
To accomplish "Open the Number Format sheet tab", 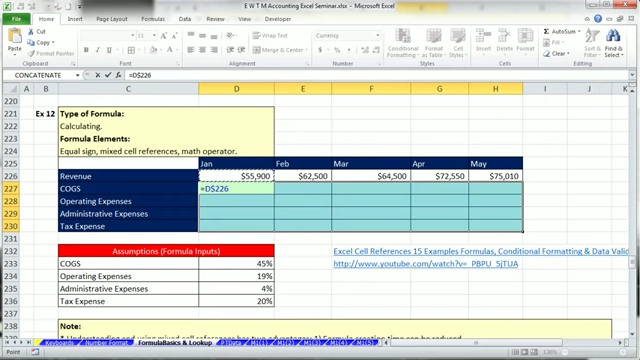I will (106, 342).
